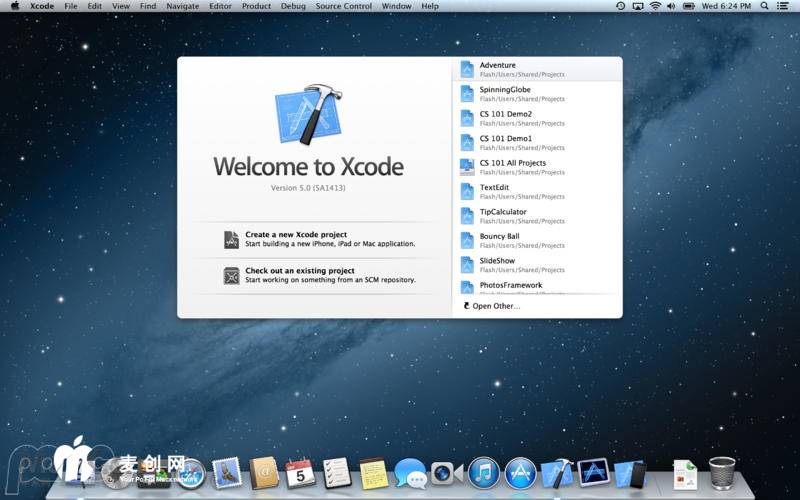Open the Product menu
The height and width of the screenshot is (500, 800).
[256, 6]
